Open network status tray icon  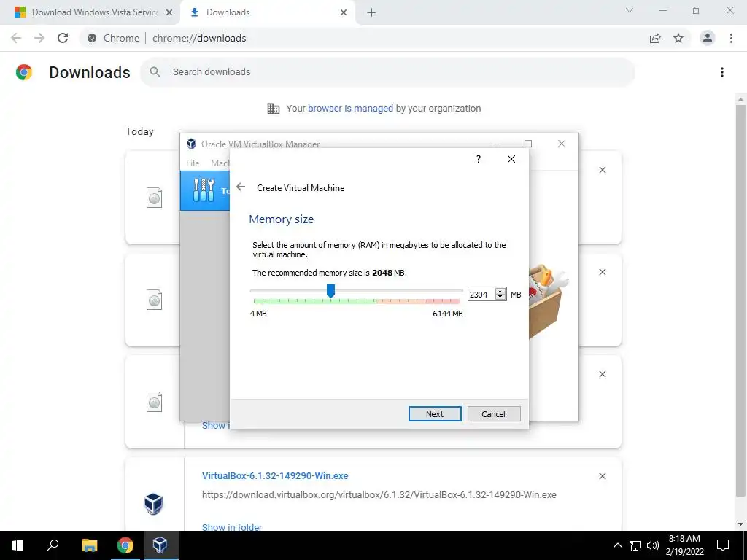pos(635,545)
